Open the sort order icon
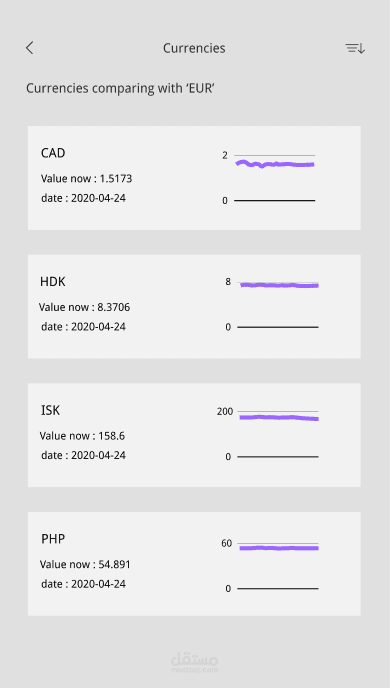The width and height of the screenshot is (390, 688). click(355, 48)
